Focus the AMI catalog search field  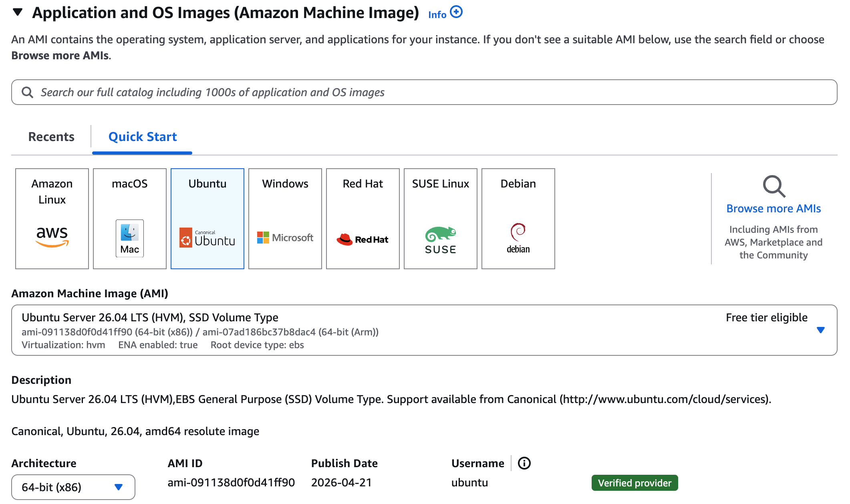424,92
